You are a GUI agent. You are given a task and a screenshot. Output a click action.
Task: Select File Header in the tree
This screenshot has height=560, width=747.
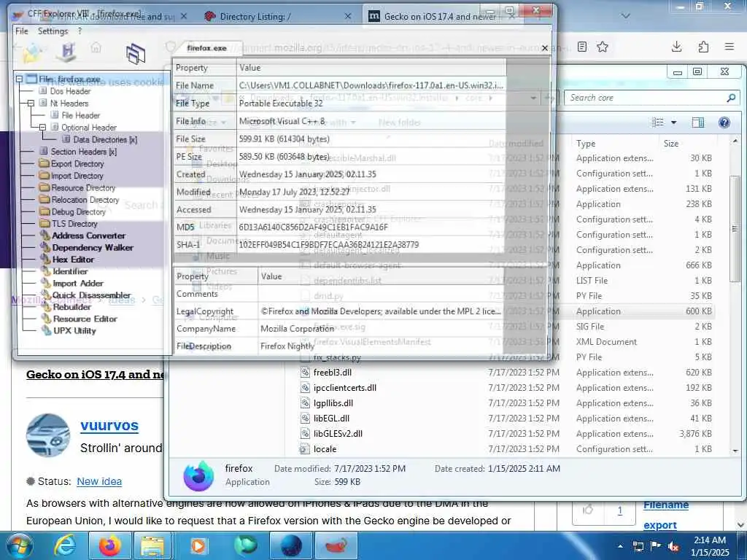(80, 115)
